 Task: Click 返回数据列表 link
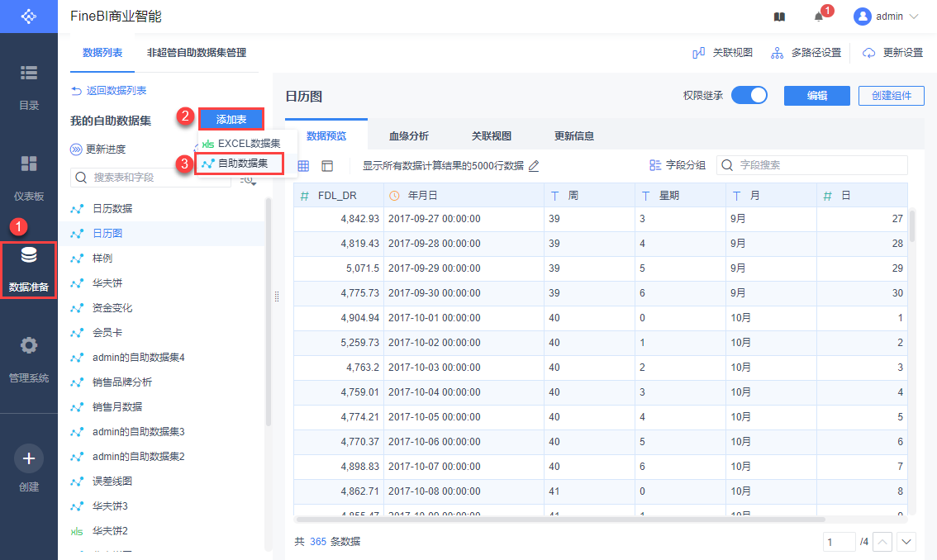[109, 91]
